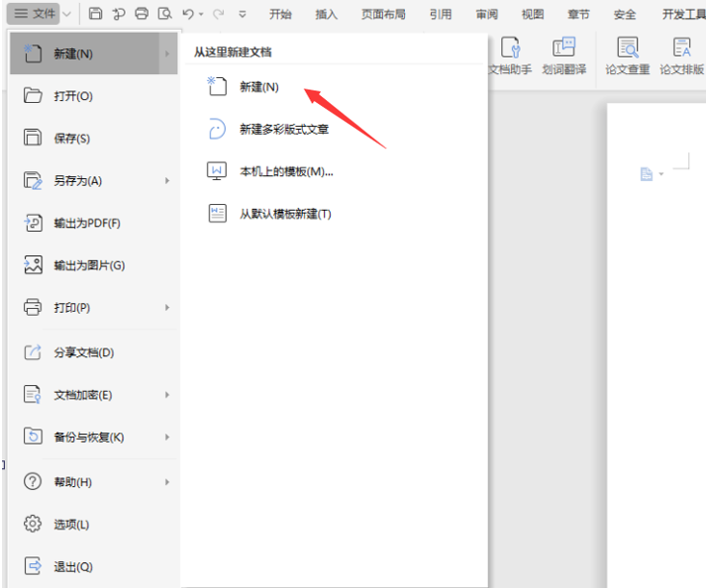Image resolution: width=706 pixels, height=588 pixels.
Task: Click the 保存(S) disk icon
Action: 33,138
